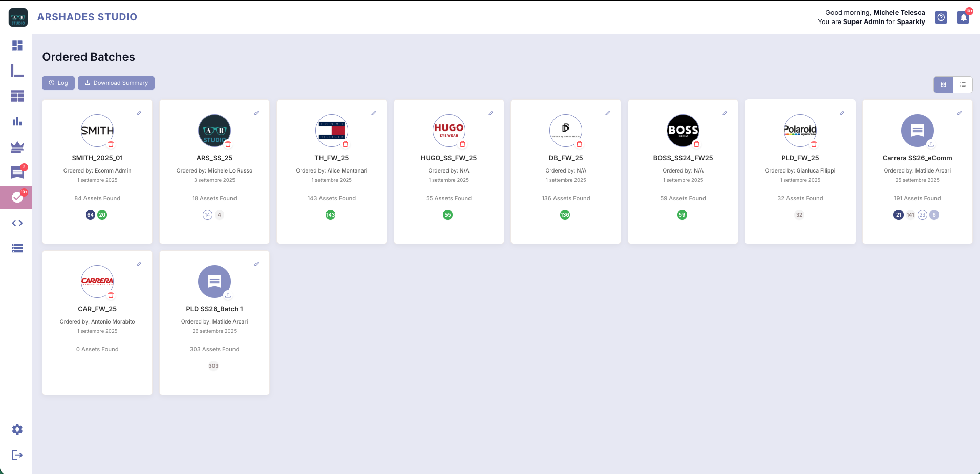This screenshot has width=980, height=474.
Task: Click the Log button
Action: click(58, 83)
